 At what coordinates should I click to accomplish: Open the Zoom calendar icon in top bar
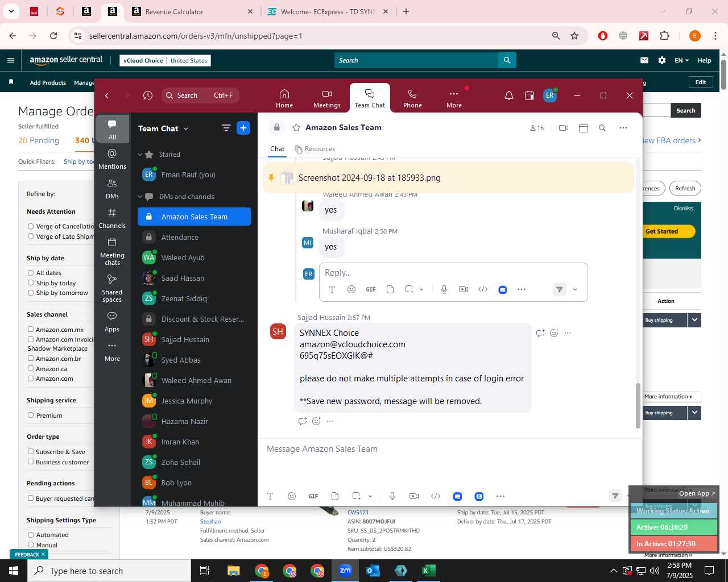(530, 95)
